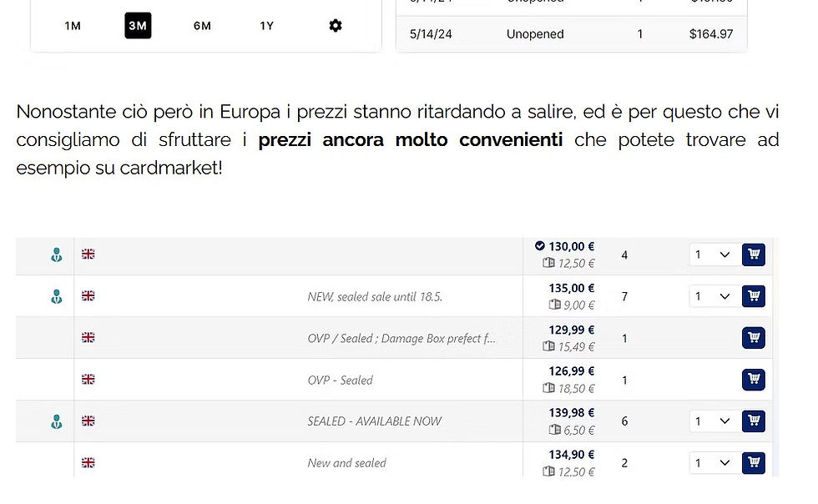This screenshot has width=818, height=504.
Task: Add the 139,98 € listing to cart
Action: pos(753,421)
